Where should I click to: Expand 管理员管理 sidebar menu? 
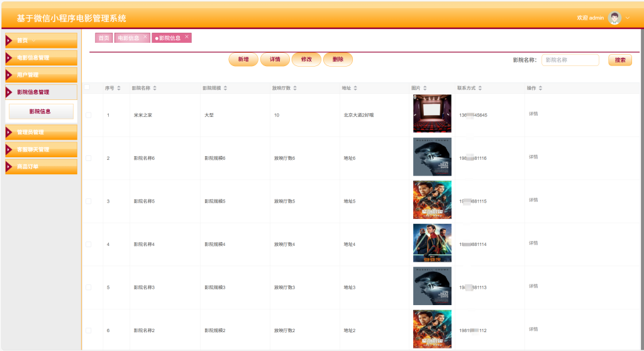click(41, 132)
